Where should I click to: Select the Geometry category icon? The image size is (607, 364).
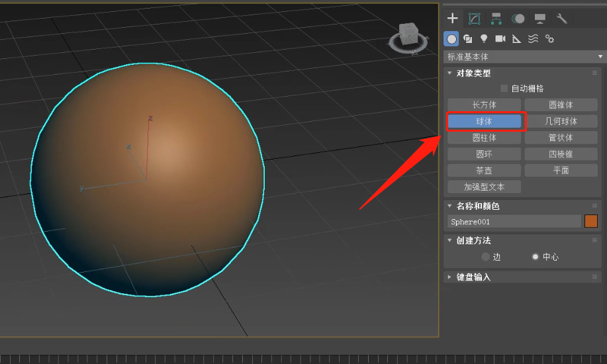pos(451,39)
